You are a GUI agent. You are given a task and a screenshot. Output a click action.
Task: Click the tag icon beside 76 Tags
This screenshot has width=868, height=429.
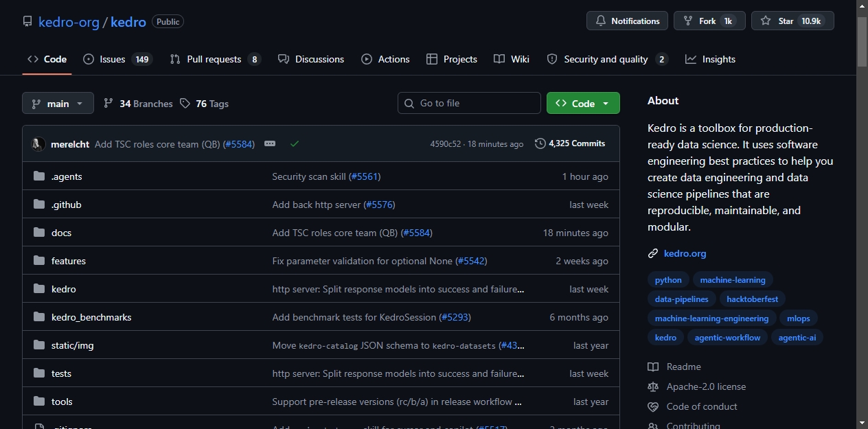185,104
